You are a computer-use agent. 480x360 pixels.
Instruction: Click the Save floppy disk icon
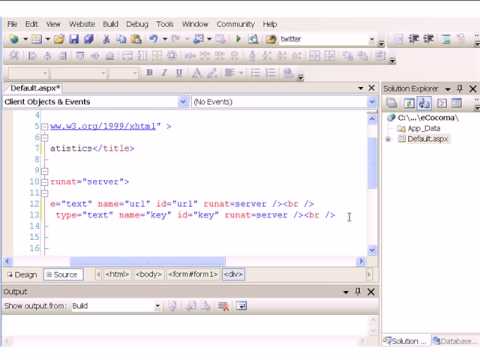[74, 39]
